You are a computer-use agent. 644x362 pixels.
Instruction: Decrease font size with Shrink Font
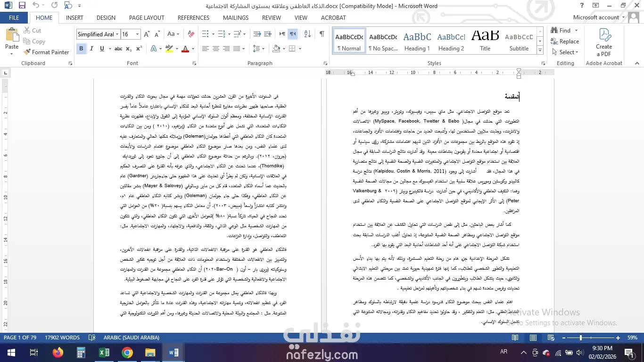pos(157,34)
